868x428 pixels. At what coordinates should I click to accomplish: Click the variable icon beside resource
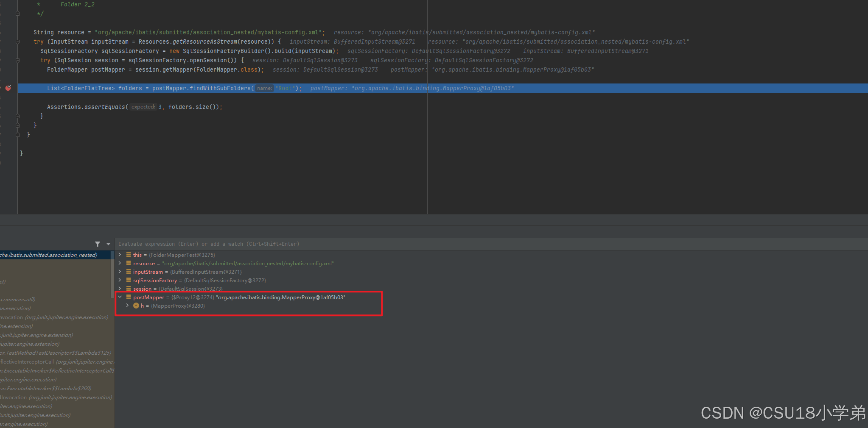(129, 263)
